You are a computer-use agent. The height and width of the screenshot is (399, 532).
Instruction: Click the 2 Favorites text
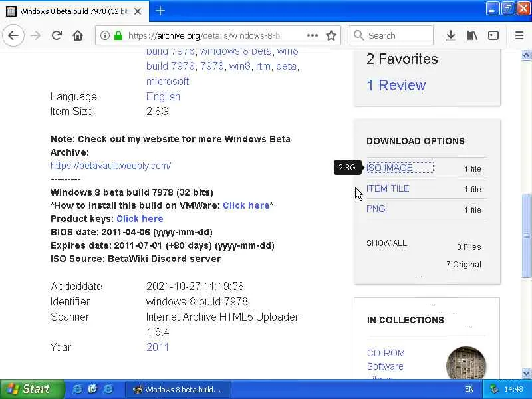click(402, 59)
